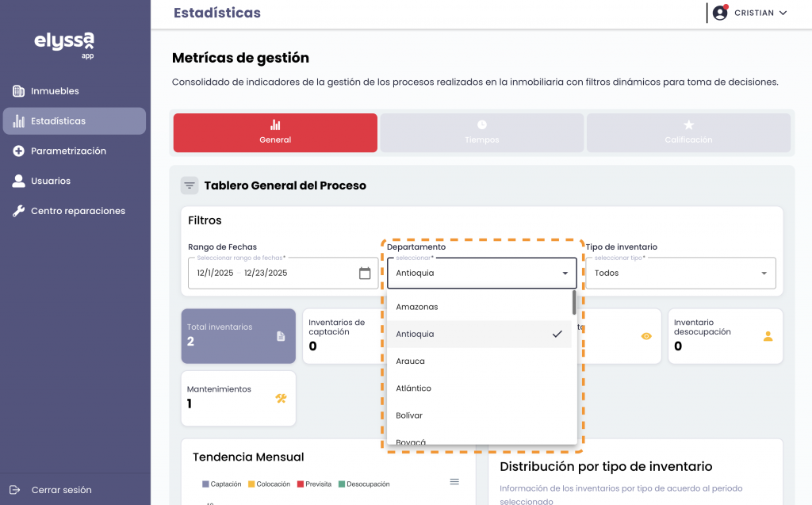Go to Centro reparaciones in sidebar
This screenshot has height=505, width=812.
(x=78, y=211)
